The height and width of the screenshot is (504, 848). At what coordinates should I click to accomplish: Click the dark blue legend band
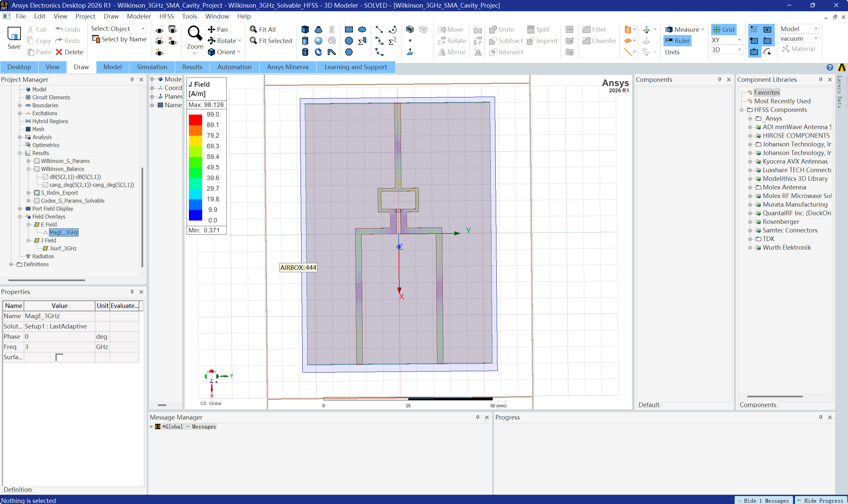click(196, 215)
